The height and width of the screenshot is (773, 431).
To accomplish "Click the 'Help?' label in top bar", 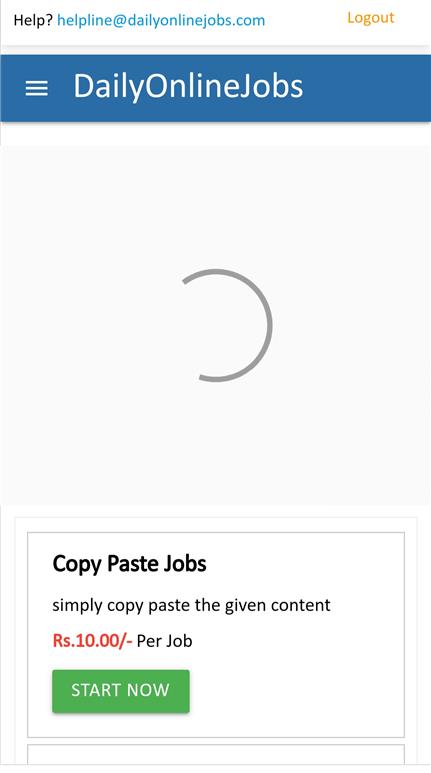I will pyautogui.click(x=33, y=20).
